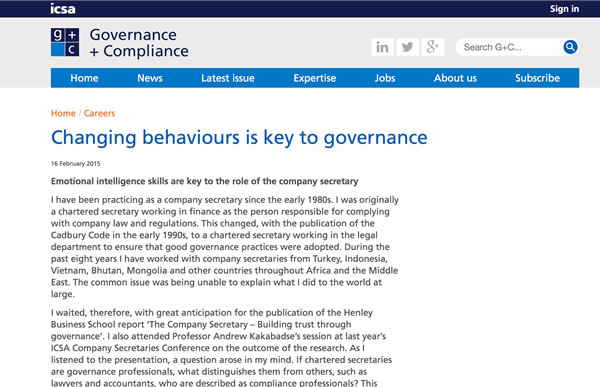This screenshot has width=600, height=387.
Task: Open the Jobs menu item
Action: point(385,78)
